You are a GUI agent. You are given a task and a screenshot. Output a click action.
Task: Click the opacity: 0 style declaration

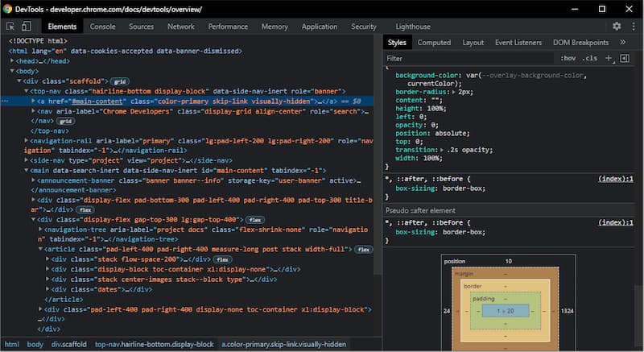(416, 125)
